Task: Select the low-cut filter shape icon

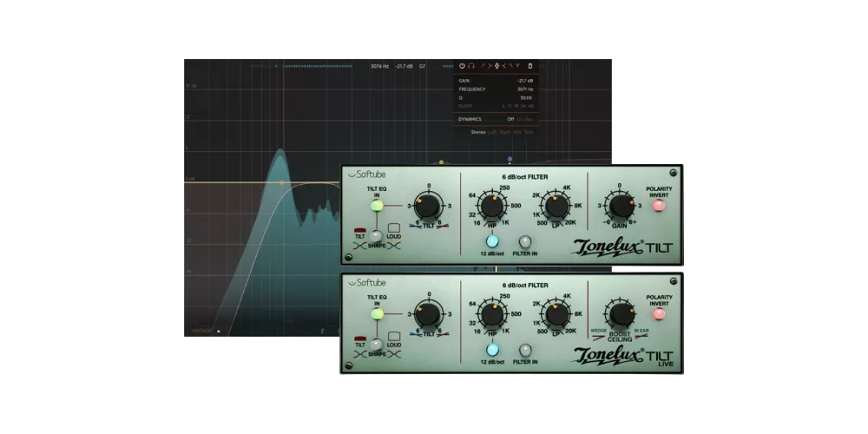Action: 483,66
